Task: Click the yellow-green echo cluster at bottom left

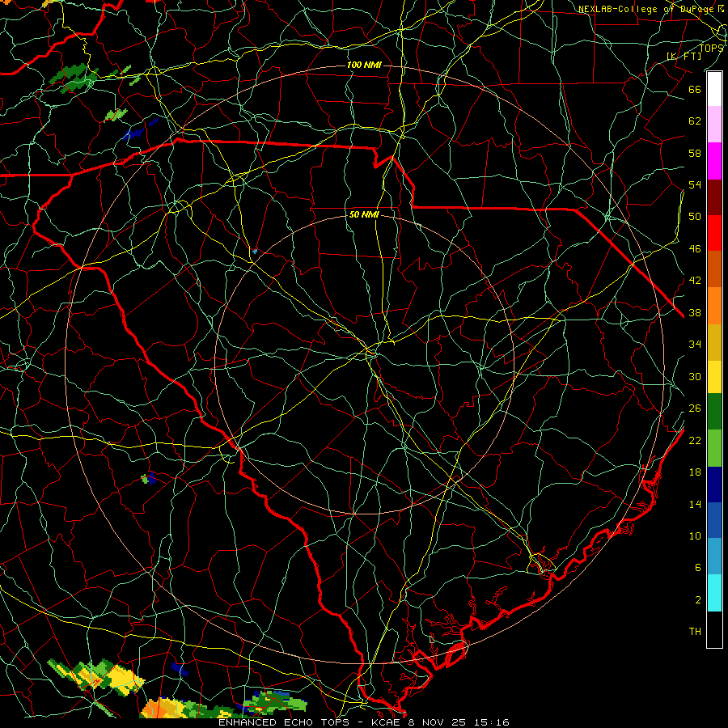Action: 96,675
